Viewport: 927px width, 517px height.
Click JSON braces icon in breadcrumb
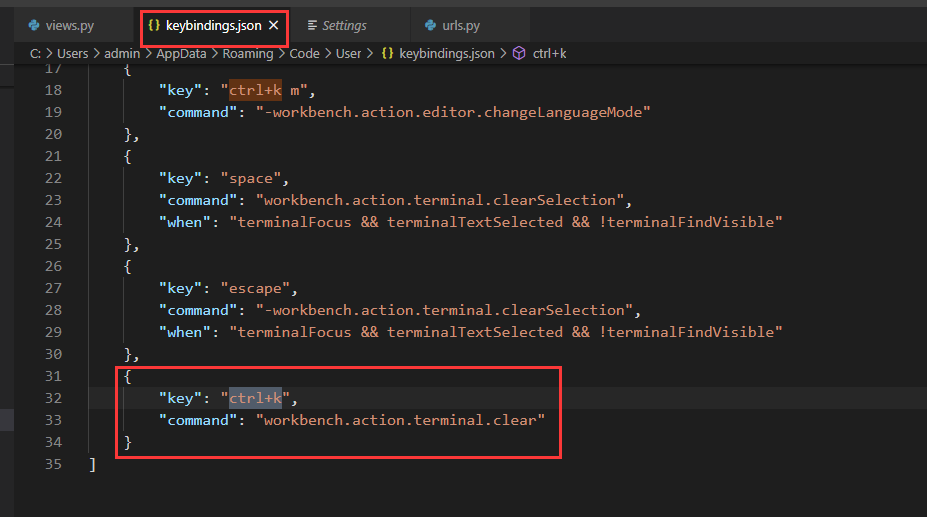point(387,53)
